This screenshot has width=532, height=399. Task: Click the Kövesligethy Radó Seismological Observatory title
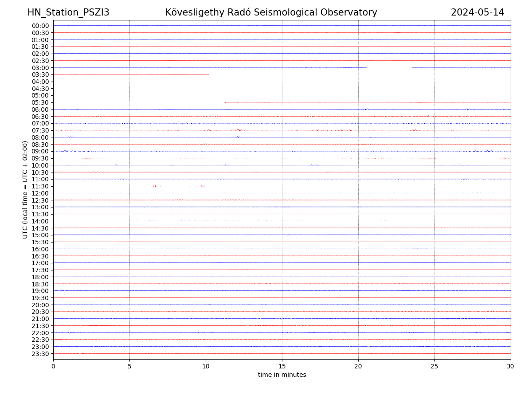271,12
